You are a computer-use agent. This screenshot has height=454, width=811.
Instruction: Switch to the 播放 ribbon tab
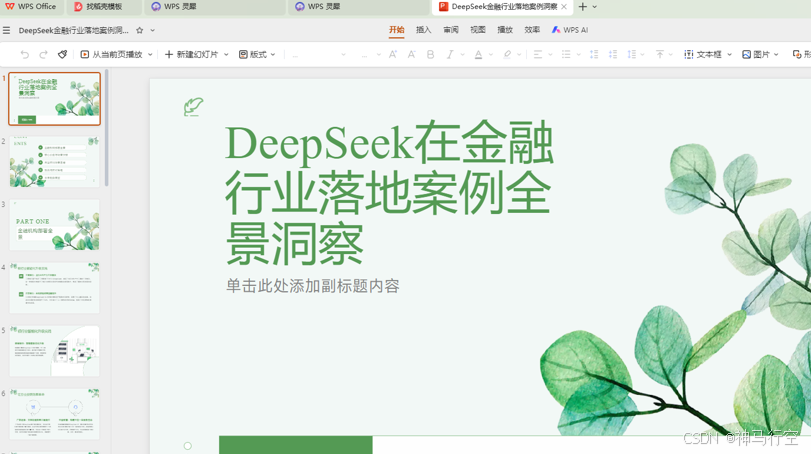505,30
